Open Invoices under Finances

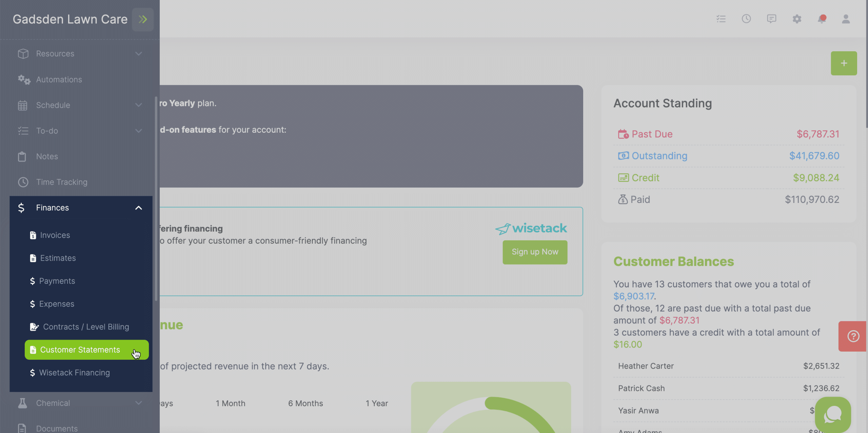coord(55,235)
